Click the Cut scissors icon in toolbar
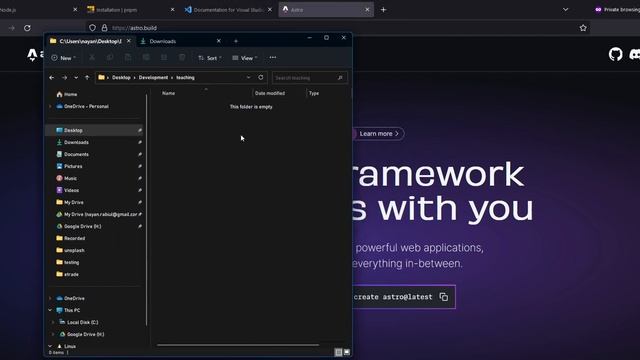The width and height of the screenshot is (640, 360). (92, 58)
